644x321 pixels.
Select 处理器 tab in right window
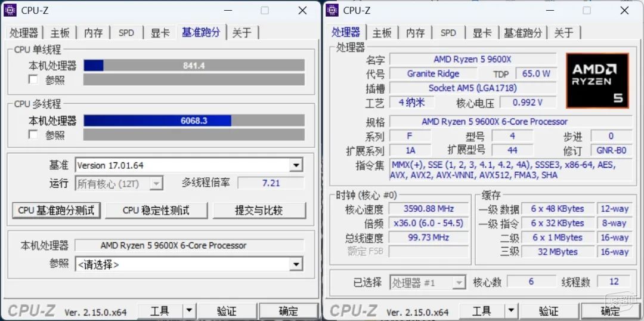click(x=346, y=32)
